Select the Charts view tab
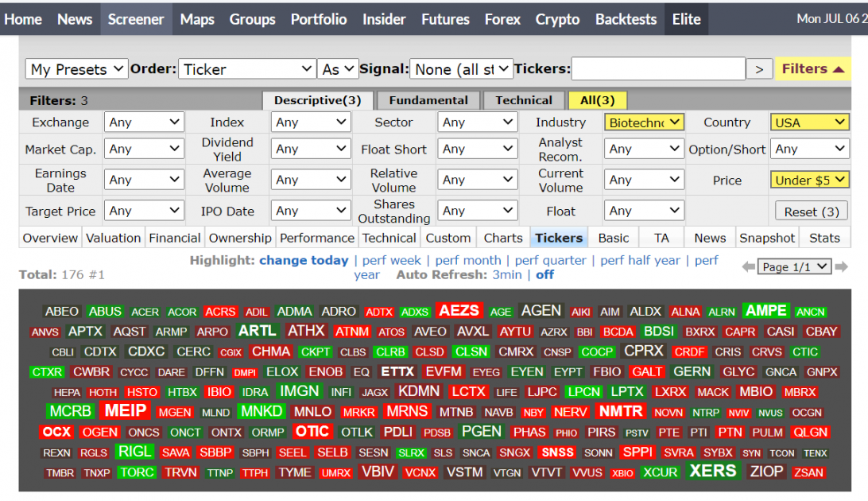Viewport: 868px width, 501px height. click(503, 238)
